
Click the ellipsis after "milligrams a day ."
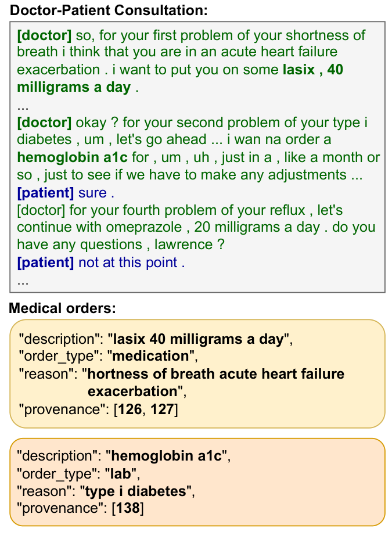(23, 106)
